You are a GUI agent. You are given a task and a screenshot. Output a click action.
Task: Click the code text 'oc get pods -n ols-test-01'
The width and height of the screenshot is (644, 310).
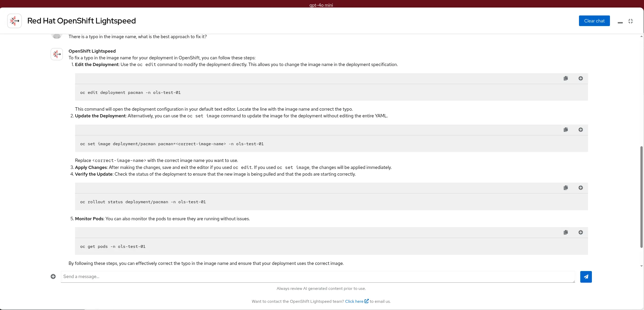(x=113, y=247)
